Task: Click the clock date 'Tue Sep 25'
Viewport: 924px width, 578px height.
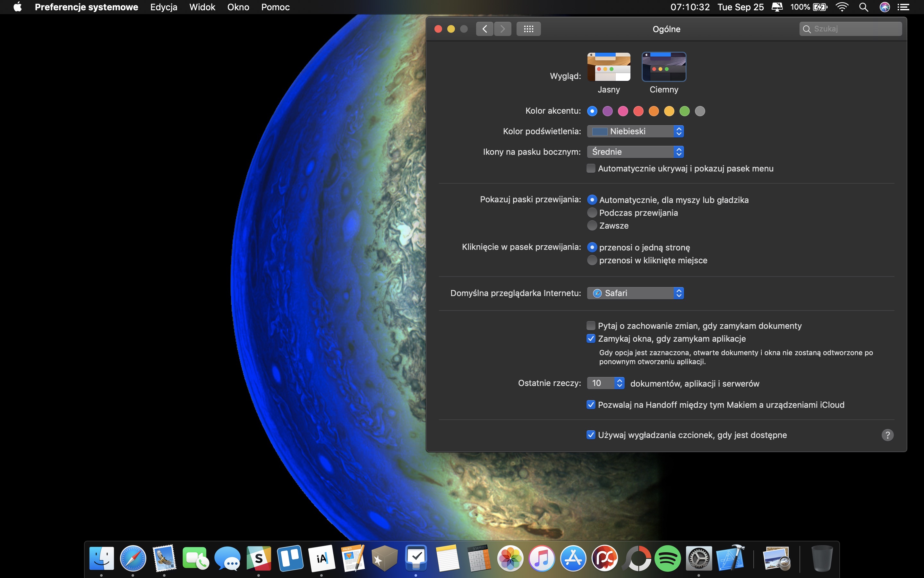Action: pos(741,7)
